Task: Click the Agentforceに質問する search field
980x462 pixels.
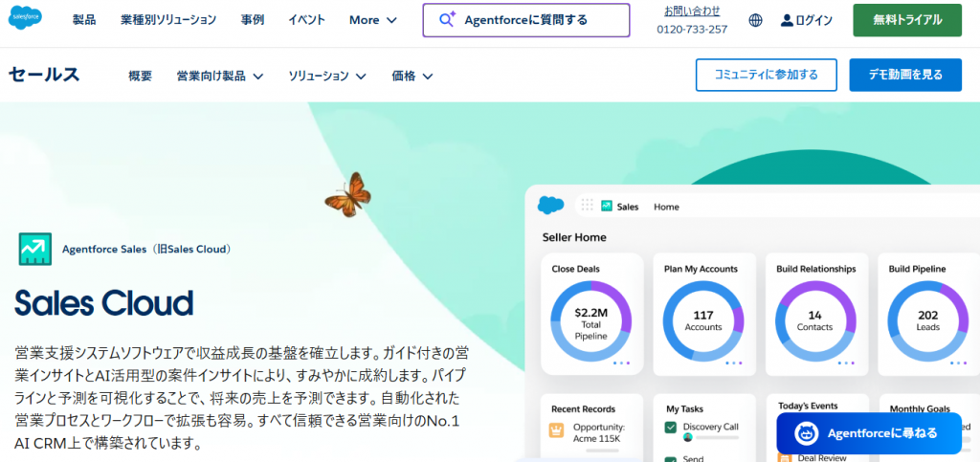Action: [x=526, y=20]
